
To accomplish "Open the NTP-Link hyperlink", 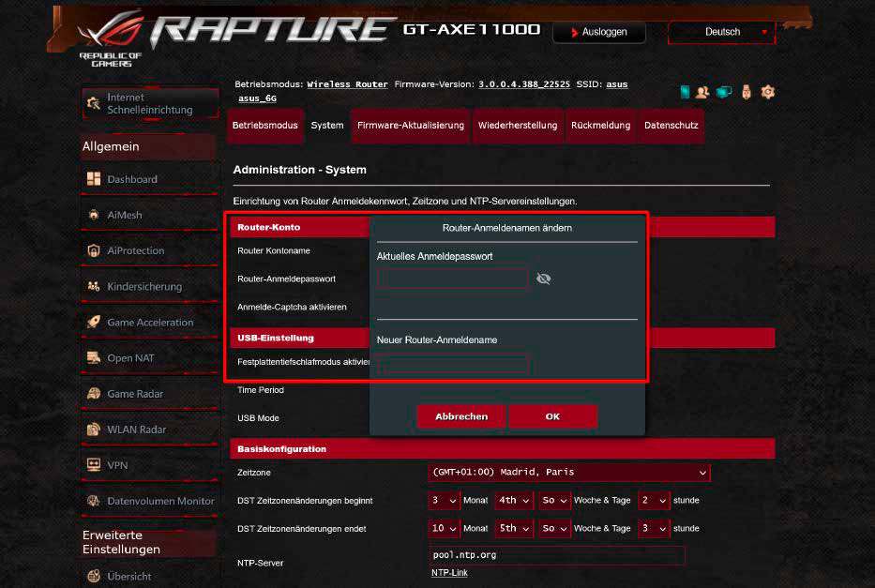I will [x=449, y=573].
